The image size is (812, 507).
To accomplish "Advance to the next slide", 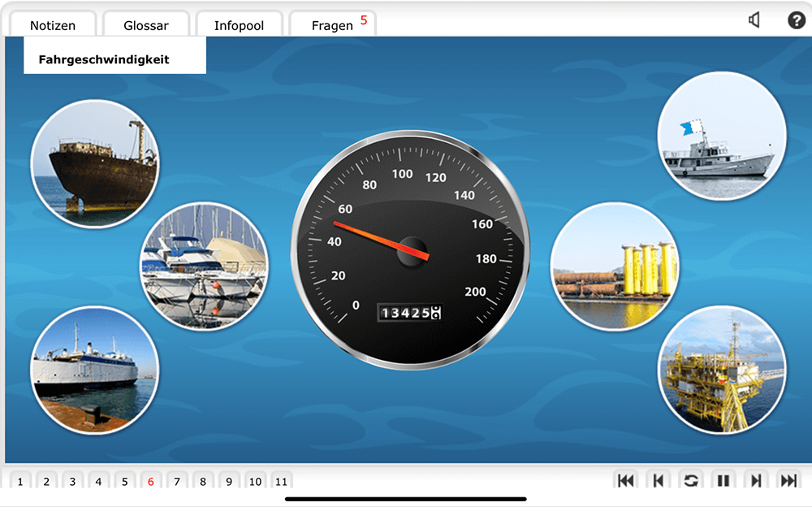I will tap(756, 481).
